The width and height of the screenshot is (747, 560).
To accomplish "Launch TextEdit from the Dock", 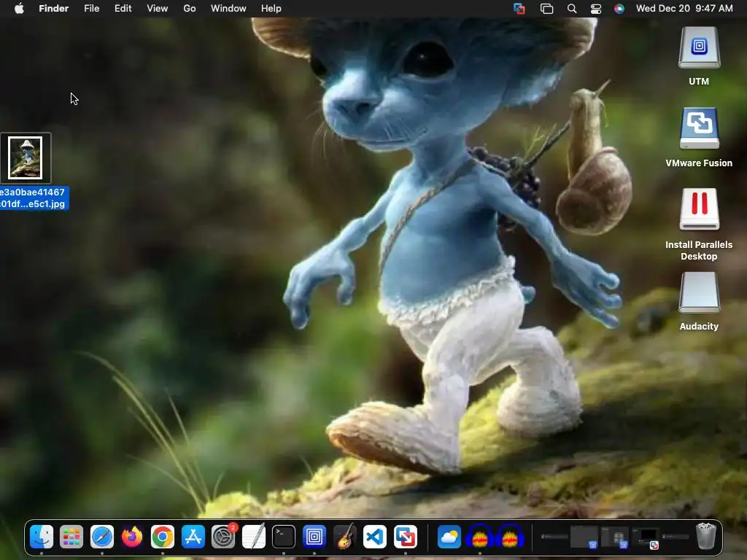I will point(253,537).
